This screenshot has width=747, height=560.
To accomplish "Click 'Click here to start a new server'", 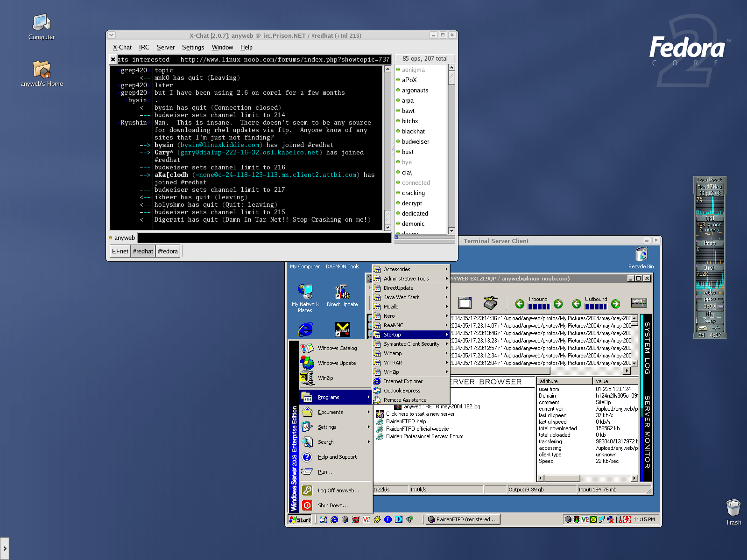I will (x=420, y=414).
